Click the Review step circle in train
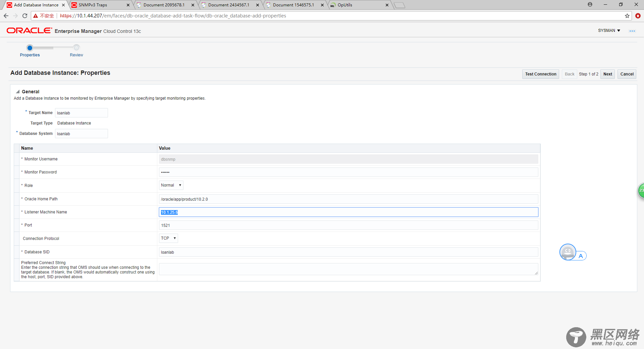644x349 pixels. (76, 48)
